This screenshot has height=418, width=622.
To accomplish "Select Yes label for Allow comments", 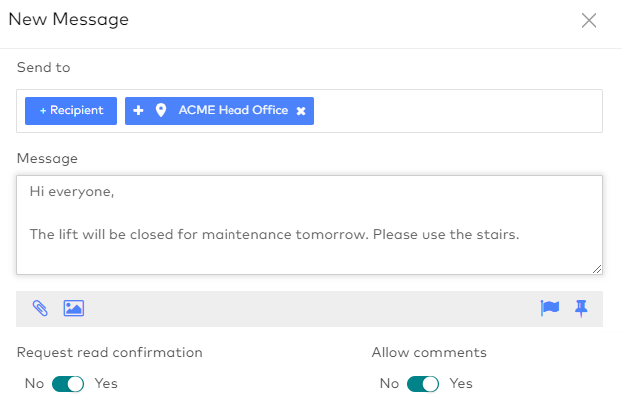I will click(461, 383).
